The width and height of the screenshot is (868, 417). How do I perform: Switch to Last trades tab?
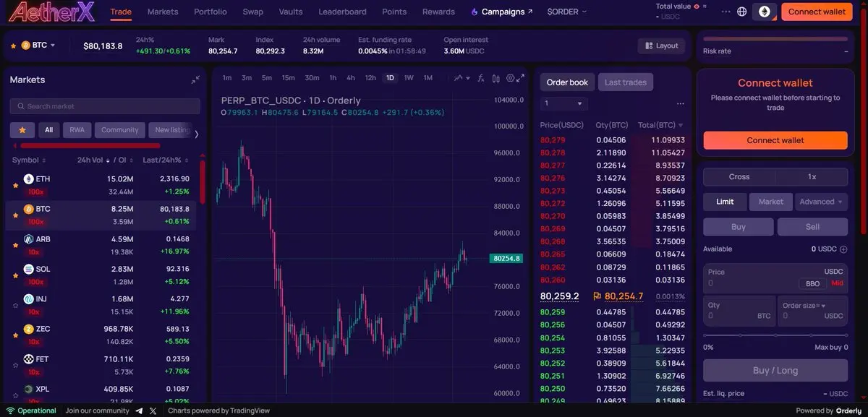[x=626, y=82]
